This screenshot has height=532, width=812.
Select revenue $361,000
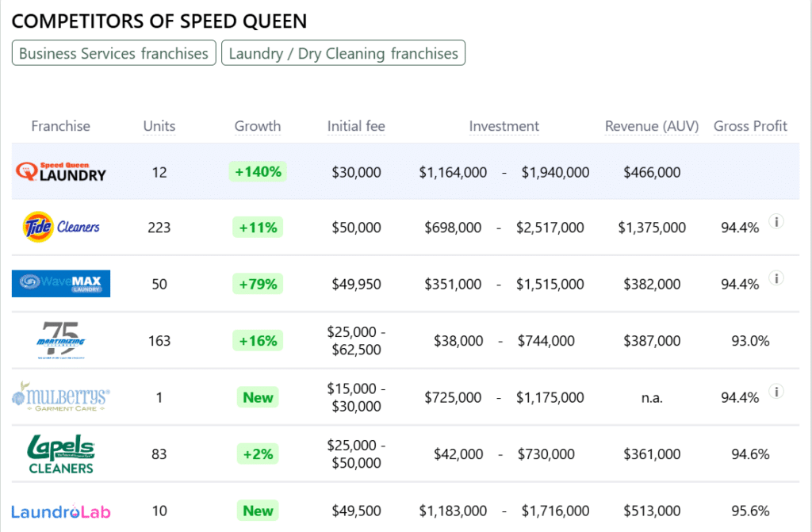pos(652,454)
